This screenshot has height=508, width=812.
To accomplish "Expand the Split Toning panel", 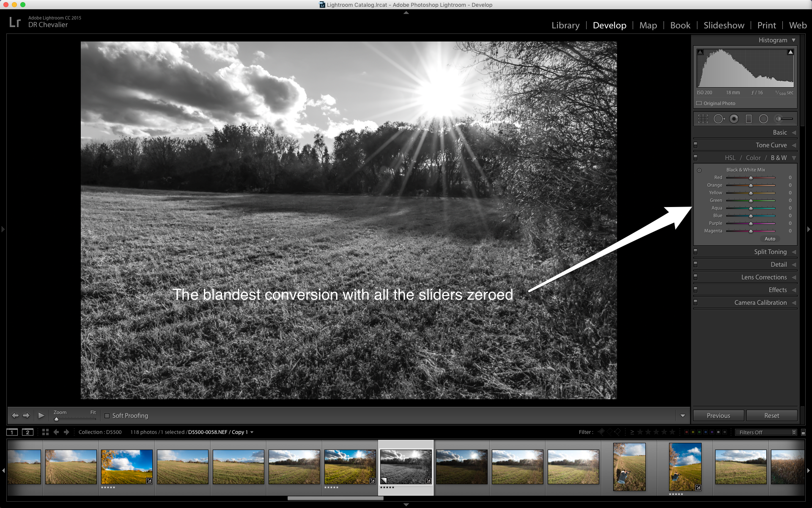I will pos(770,252).
